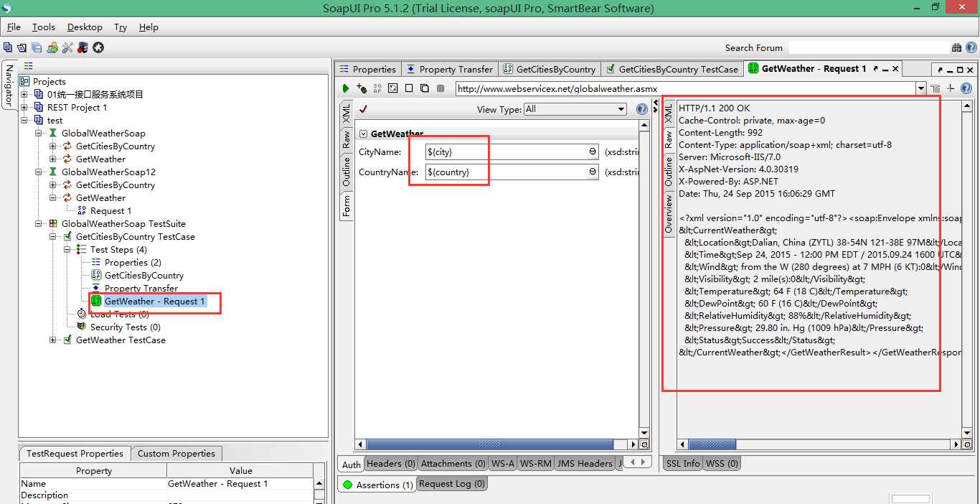This screenshot has width=980, height=504.
Task: Switch to the Property Transfer tab
Action: click(449, 69)
